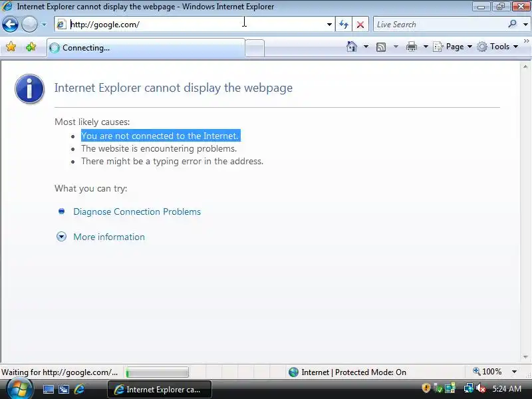
Task: Click the page icon in address bar
Action: point(61,25)
